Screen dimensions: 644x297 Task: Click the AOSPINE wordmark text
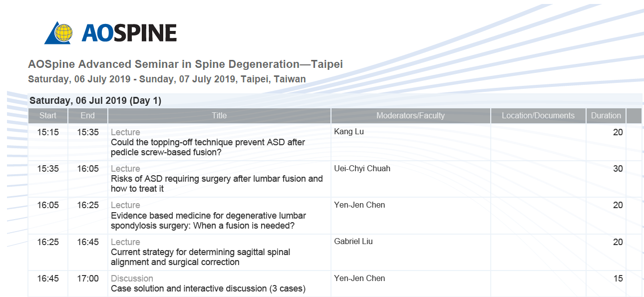[129, 33]
